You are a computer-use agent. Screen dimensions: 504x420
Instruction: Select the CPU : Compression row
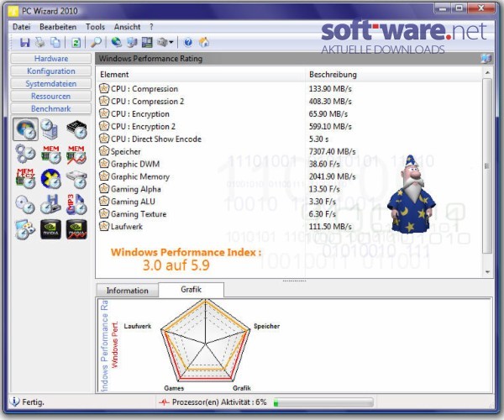[289, 89]
